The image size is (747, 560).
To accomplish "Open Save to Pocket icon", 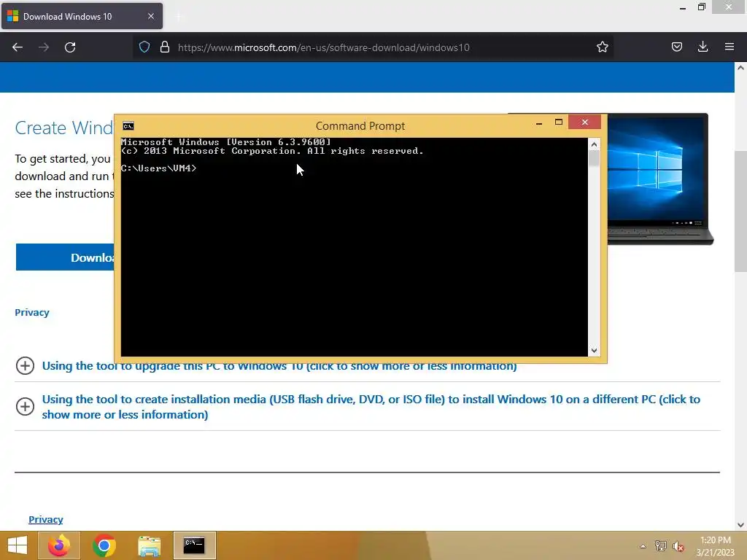I will pos(676,47).
